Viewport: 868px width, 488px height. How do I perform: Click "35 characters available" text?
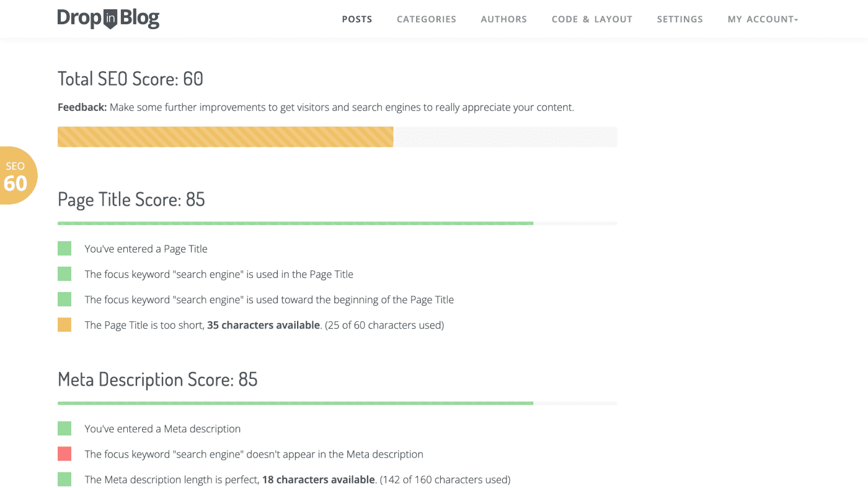[263, 325]
